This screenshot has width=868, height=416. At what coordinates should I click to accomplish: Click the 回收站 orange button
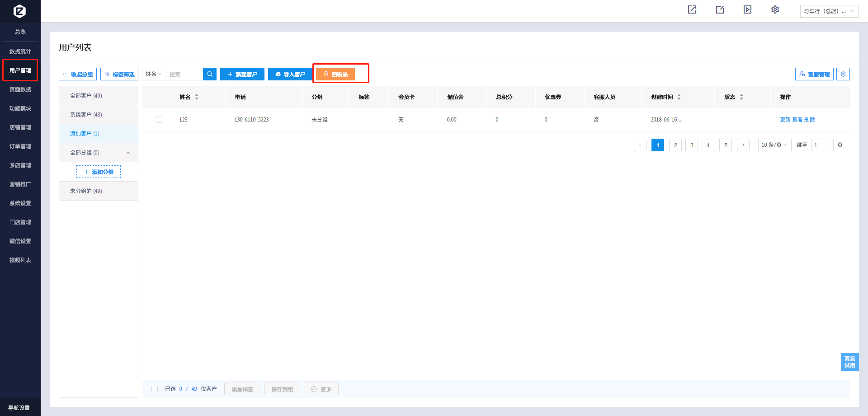point(335,74)
